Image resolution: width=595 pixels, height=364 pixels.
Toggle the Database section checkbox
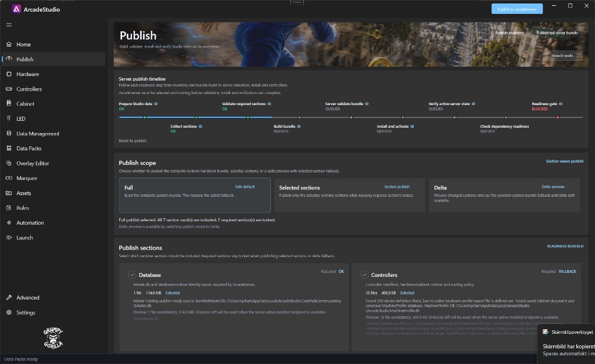pos(132,275)
